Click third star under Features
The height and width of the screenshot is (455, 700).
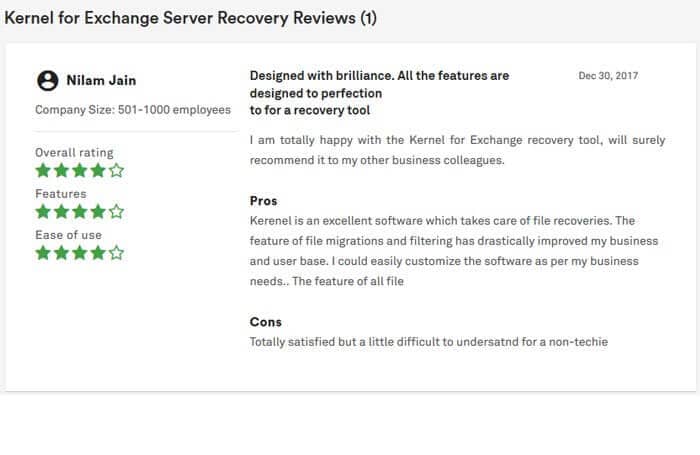click(79, 212)
